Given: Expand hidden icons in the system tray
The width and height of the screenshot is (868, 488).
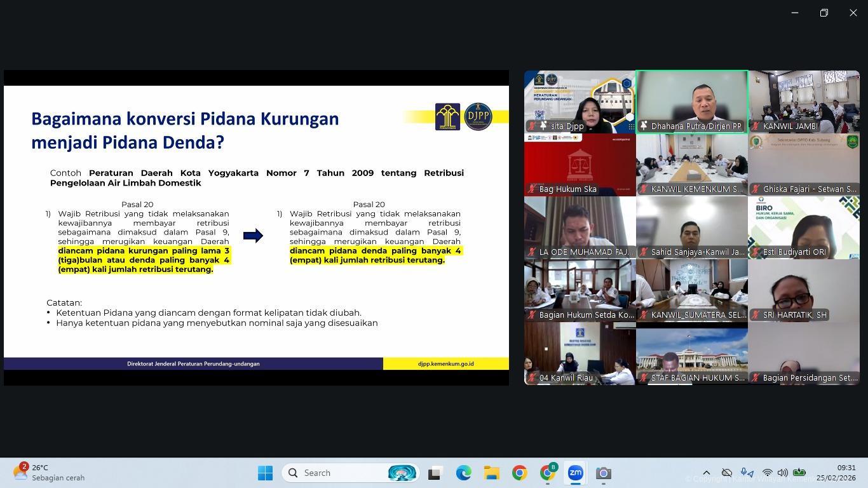Looking at the screenshot, I should click(x=707, y=473).
